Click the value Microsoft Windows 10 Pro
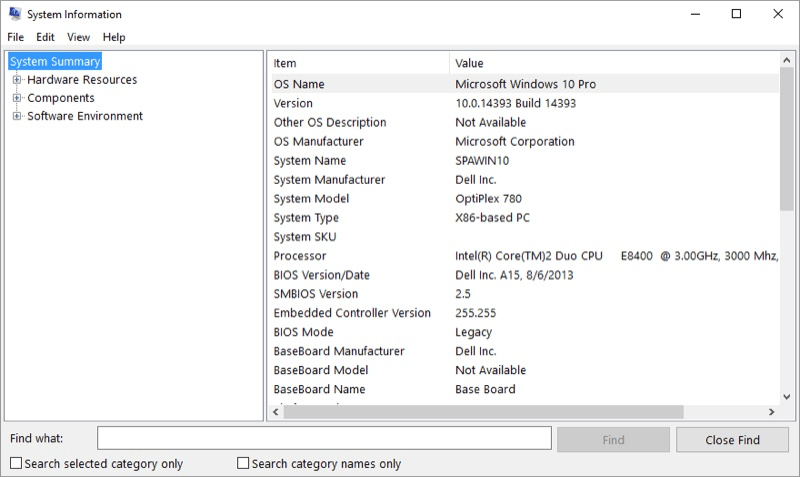The image size is (800, 477). [526, 84]
